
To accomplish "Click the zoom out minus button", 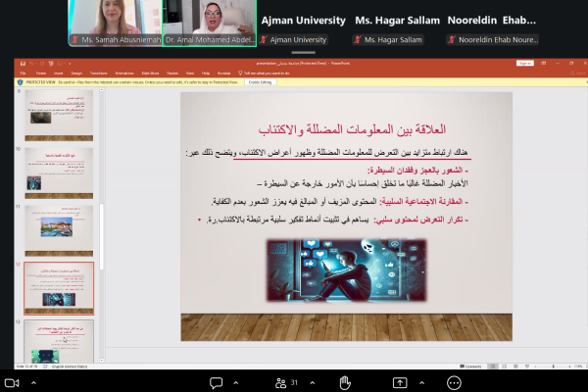I will click(x=535, y=367).
